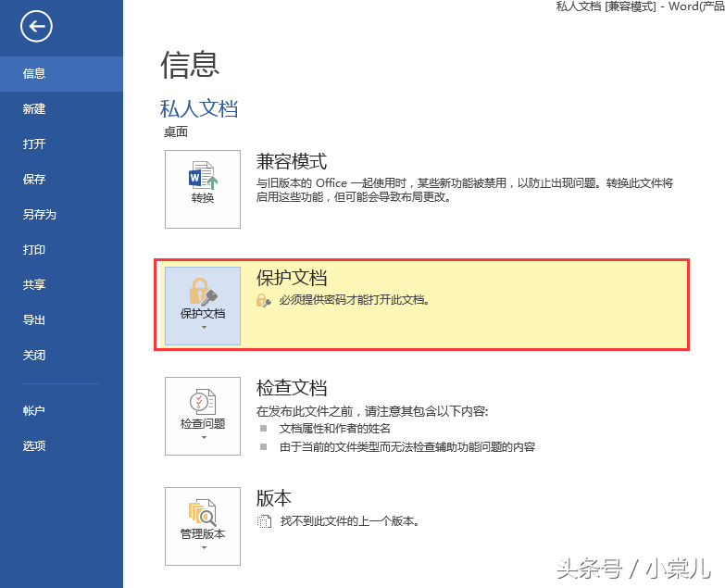Viewport: 725px width, 588px height.
Task: Click the check issues document icon
Action: (x=203, y=402)
